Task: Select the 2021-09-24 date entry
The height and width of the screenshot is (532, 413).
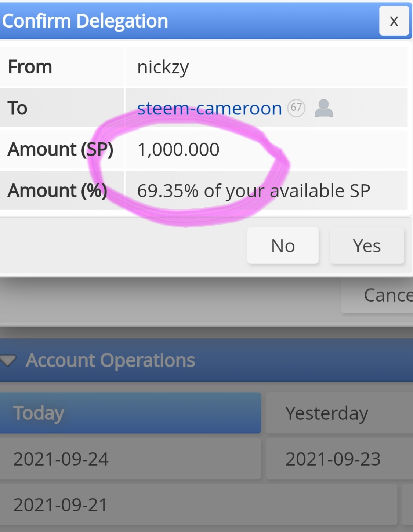Action: pos(130,459)
